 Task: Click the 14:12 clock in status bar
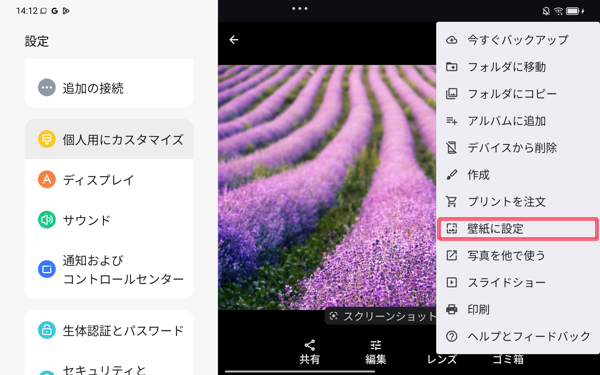point(27,11)
